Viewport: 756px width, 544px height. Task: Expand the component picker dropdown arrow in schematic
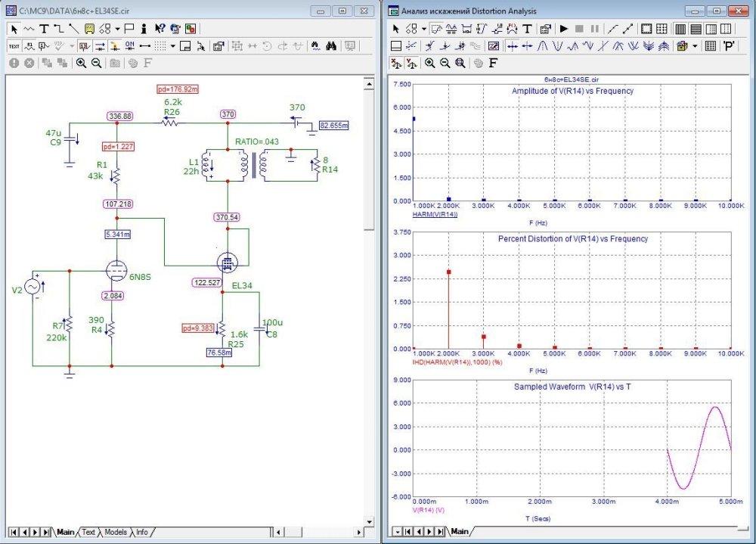(x=117, y=29)
